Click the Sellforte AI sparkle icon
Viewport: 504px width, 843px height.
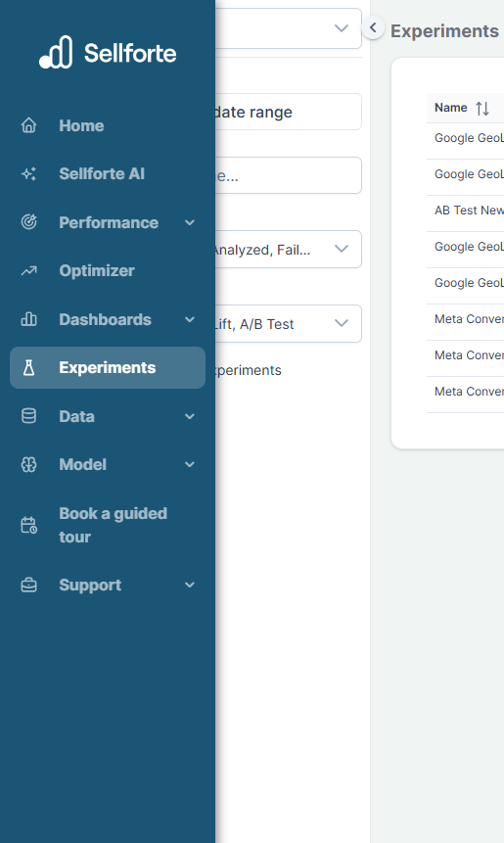click(29, 173)
